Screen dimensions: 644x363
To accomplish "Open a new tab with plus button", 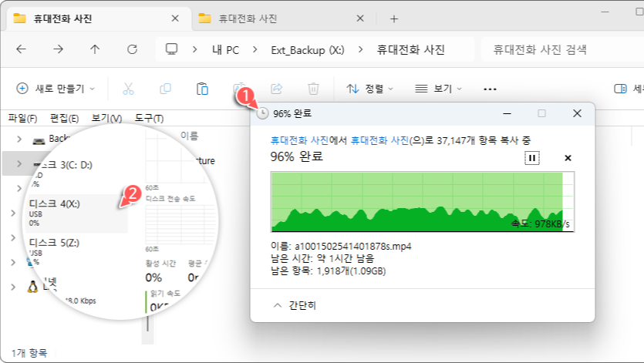I will (394, 19).
